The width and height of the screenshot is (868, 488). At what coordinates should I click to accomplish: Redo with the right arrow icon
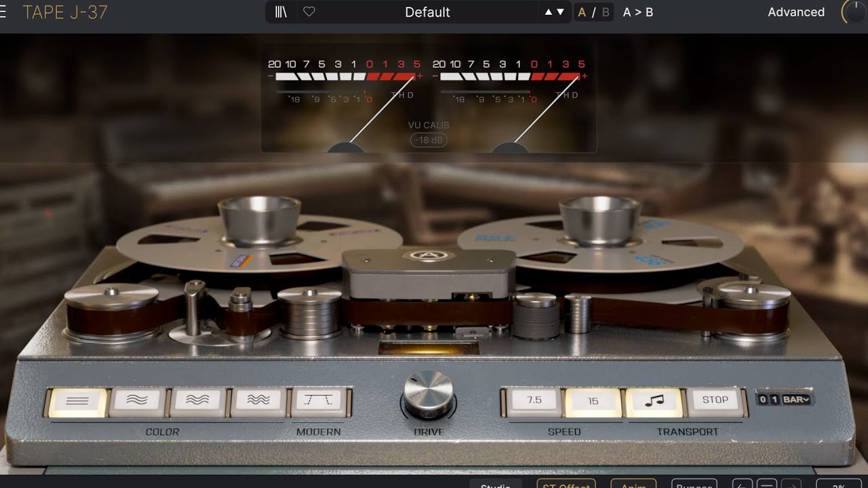pyautogui.click(x=791, y=484)
